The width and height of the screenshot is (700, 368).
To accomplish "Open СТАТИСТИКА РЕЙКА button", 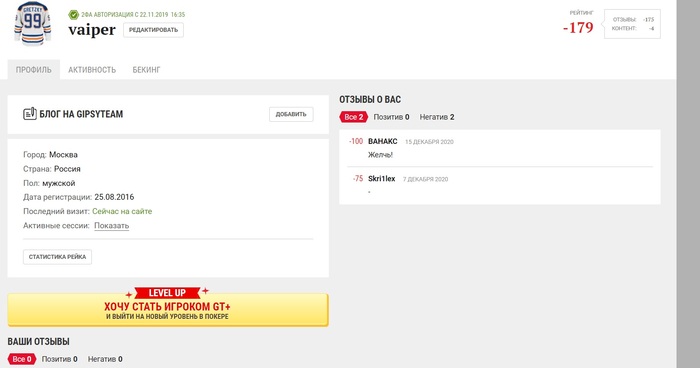I will click(x=57, y=257).
